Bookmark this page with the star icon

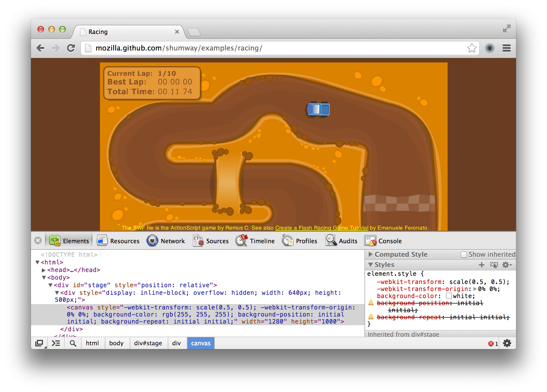(472, 48)
